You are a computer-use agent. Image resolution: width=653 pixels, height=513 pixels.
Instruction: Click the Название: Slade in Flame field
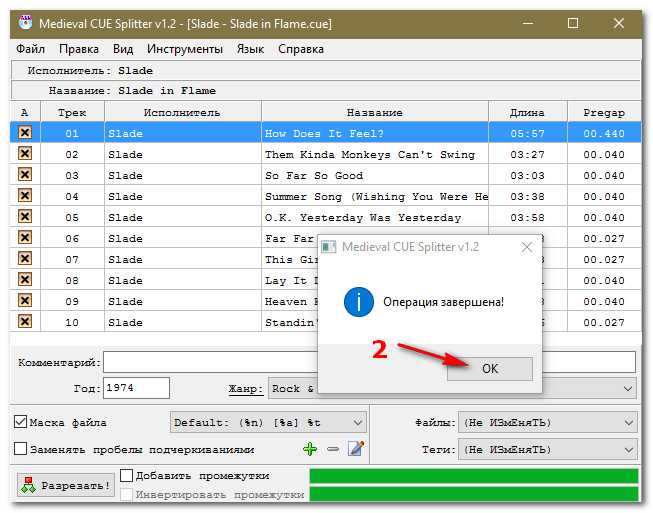click(x=326, y=90)
